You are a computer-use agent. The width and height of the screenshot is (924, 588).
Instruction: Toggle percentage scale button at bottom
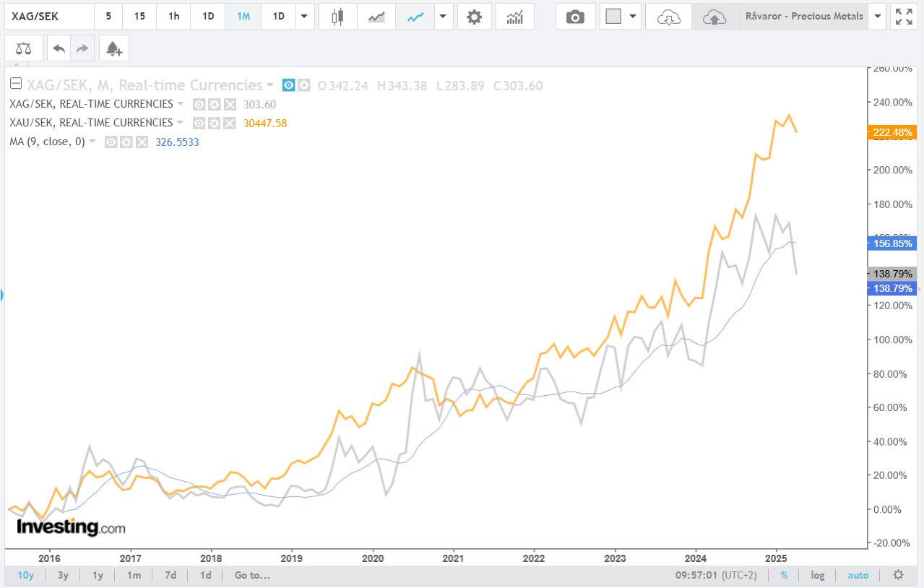784,576
